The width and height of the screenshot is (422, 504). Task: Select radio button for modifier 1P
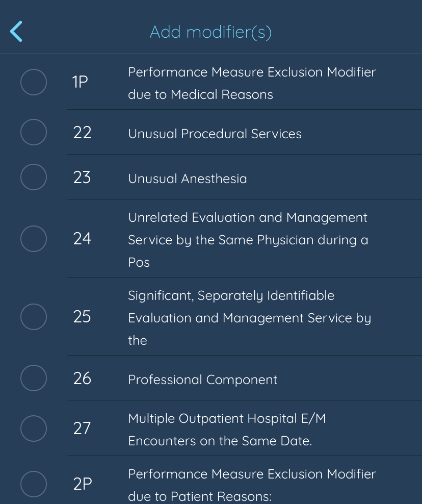click(34, 82)
